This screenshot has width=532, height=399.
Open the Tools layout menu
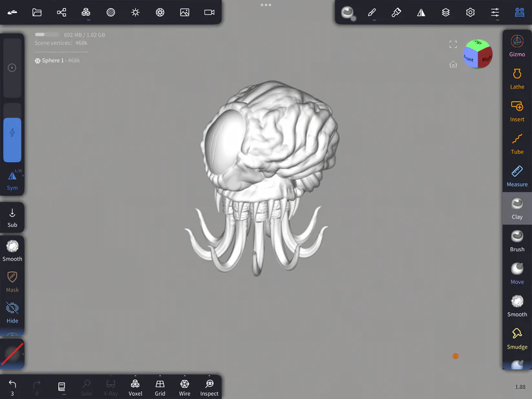tap(520, 12)
